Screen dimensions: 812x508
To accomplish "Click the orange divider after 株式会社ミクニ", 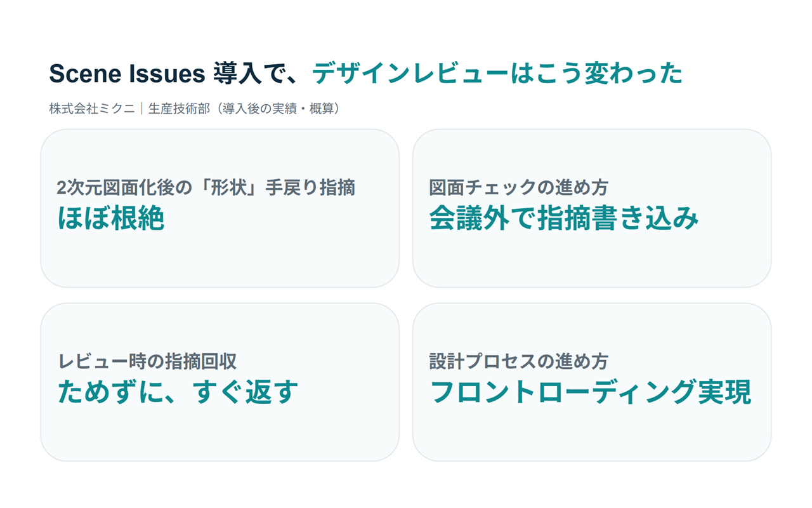I will pos(141,109).
